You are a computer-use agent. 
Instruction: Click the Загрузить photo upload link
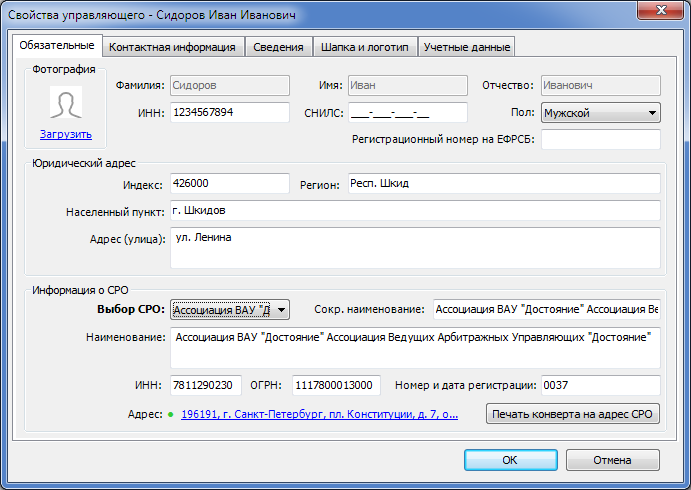[66, 134]
